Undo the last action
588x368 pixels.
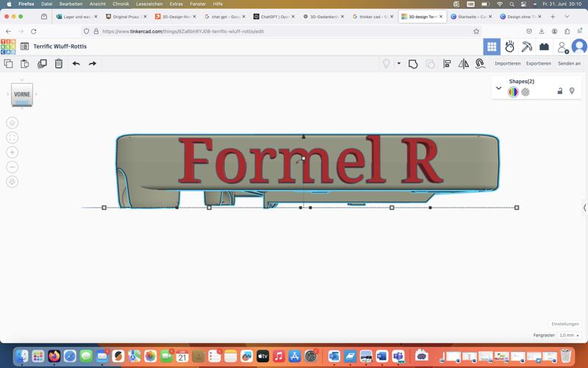[x=76, y=64]
